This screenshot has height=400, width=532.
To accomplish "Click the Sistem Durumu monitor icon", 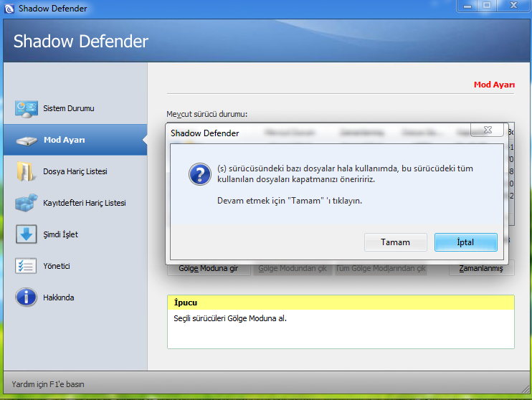I will [x=26, y=109].
